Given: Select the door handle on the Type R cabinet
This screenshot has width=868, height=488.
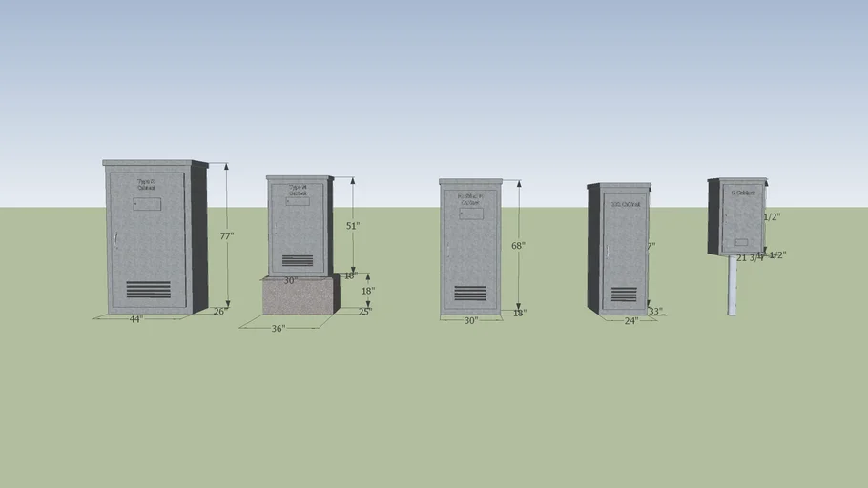Looking at the screenshot, I should pyautogui.click(x=116, y=238).
